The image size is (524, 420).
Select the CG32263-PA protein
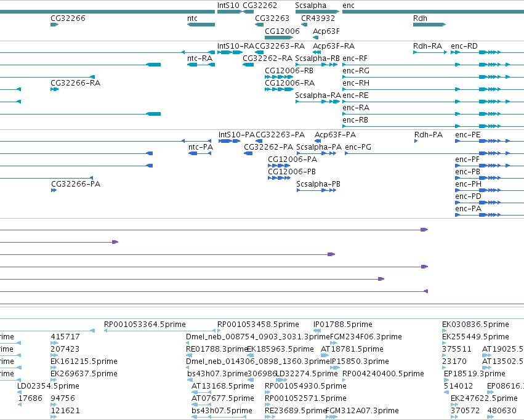point(259,141)
